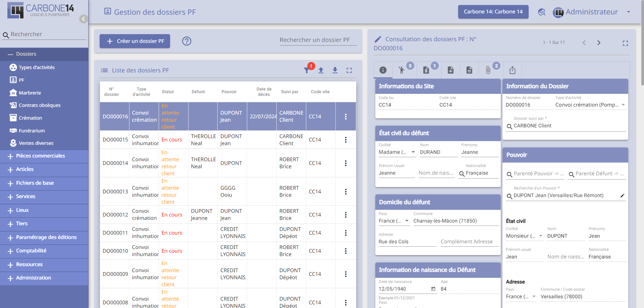The width and height of the screenshot is (644, 308).
Task: Open the Type d'activité dropdown
Action: pyautogui.click(x=591, y=105)
